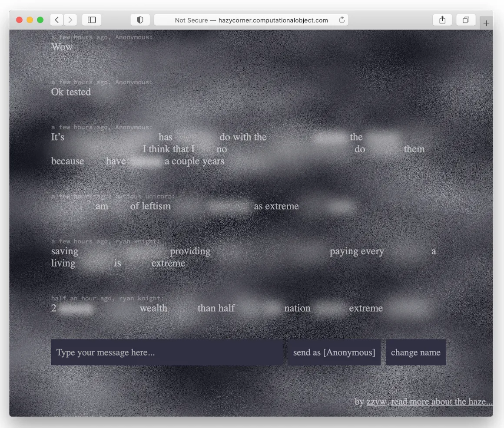Click the word 'wealth'
Viewport: 504px width, 428px height.
click(x=154, y=308)
